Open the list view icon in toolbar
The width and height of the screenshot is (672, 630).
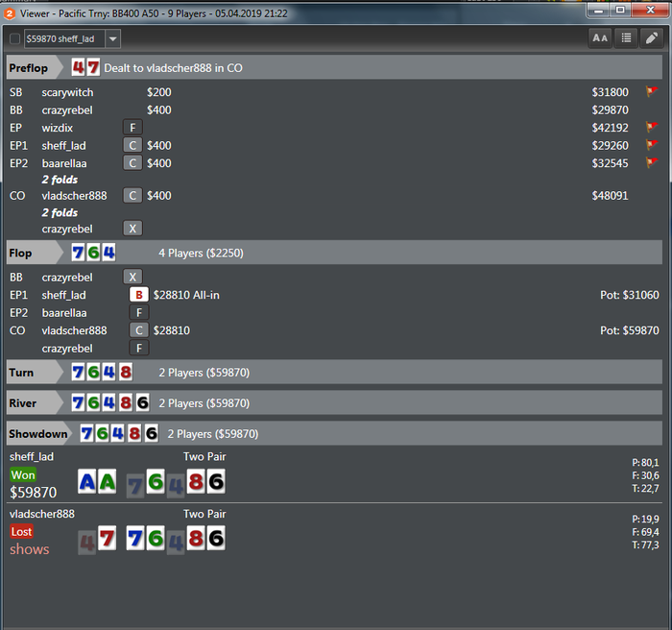(626, 38)
